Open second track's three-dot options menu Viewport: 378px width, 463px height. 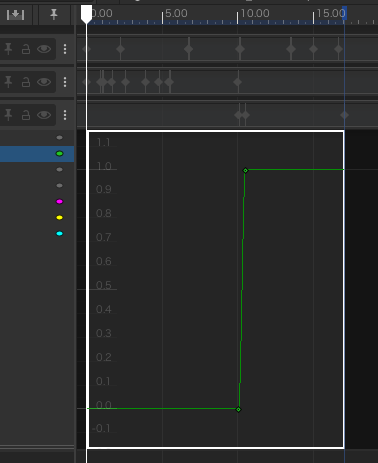65,82
